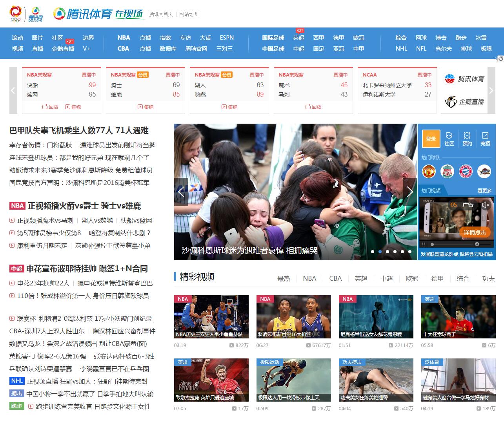Switch 精彩视频 to the 欧冠 tab

click(412, 278)
